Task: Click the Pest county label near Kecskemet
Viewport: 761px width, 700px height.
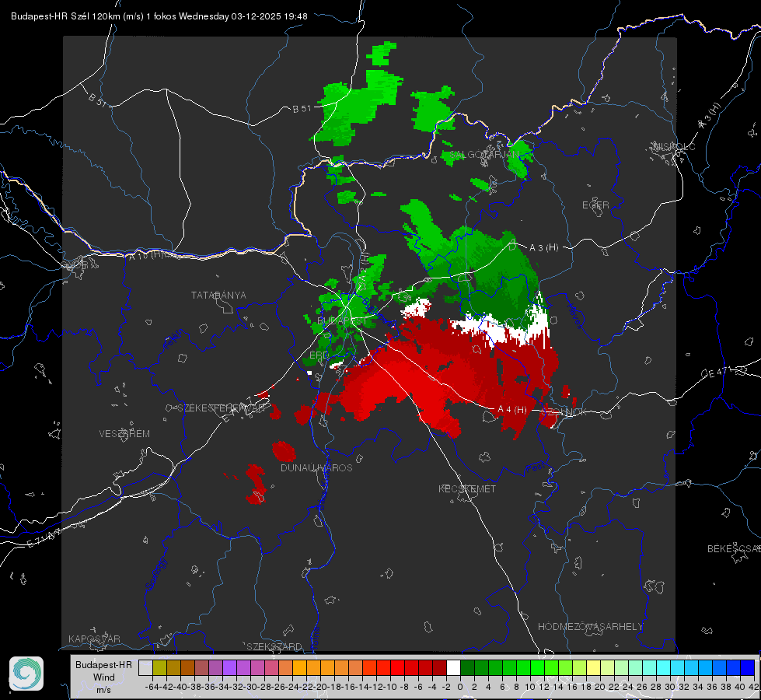Action: coord(536,467)
